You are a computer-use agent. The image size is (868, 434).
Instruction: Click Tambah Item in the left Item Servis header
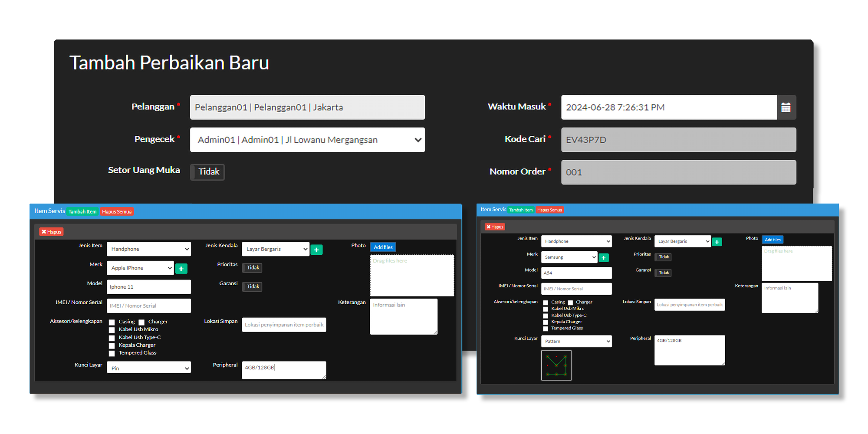82,211
